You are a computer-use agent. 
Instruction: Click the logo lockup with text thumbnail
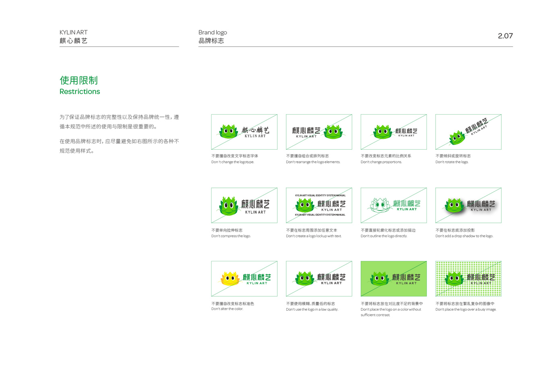coord(319,205)
